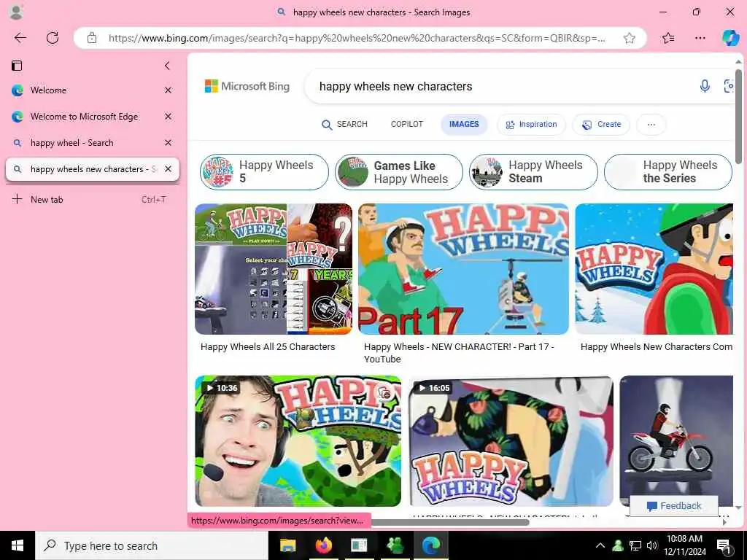Close the happy wheel - Search tab

(169, 143)
